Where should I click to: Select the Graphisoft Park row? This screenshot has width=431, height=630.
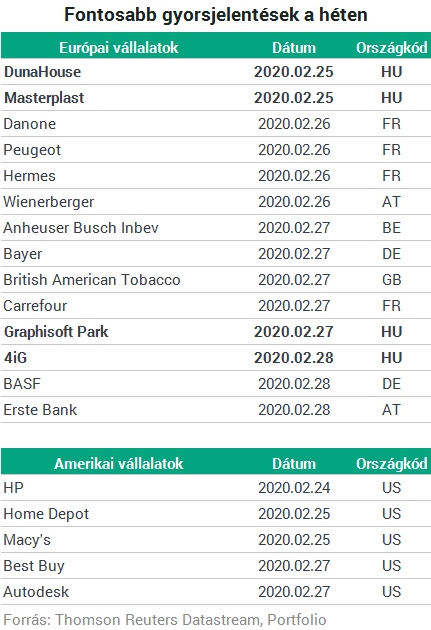[216, 332]
